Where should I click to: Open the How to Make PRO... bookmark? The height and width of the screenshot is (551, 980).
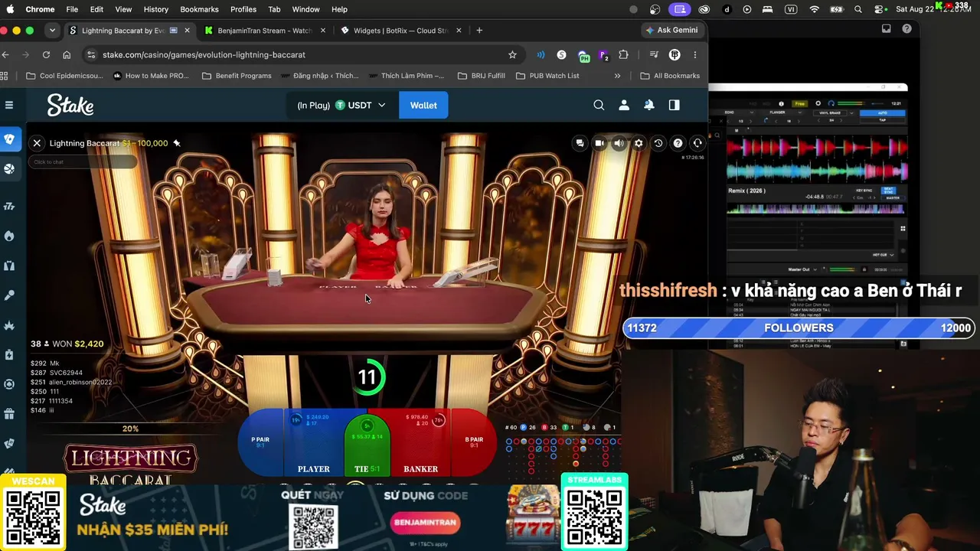coord(151,76)
